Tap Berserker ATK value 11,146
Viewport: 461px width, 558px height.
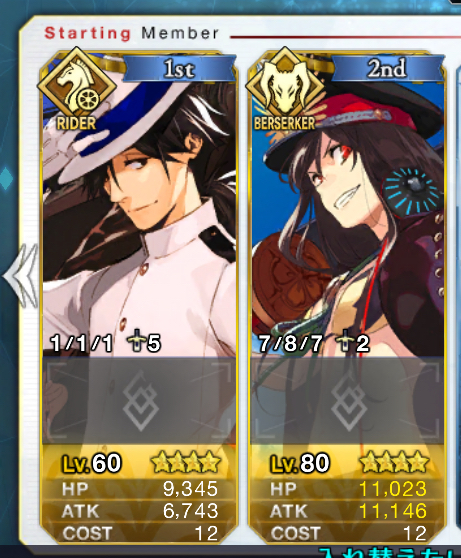pyautogui.click(x=393, y=511)
